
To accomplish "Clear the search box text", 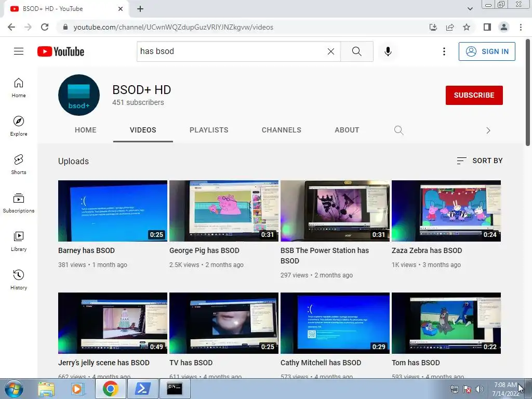I will [x=331, y=51].
